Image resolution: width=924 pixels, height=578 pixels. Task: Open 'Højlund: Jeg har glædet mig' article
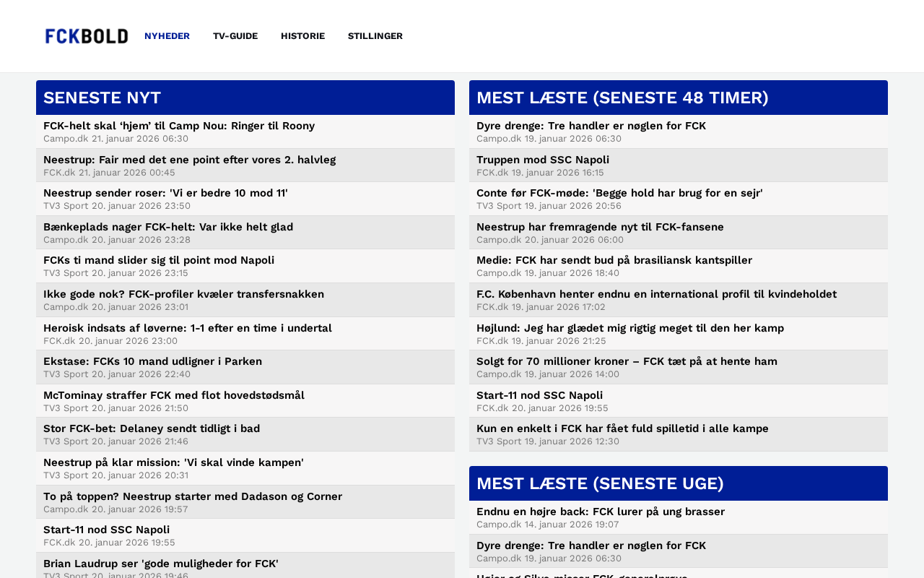coord(630,328)
